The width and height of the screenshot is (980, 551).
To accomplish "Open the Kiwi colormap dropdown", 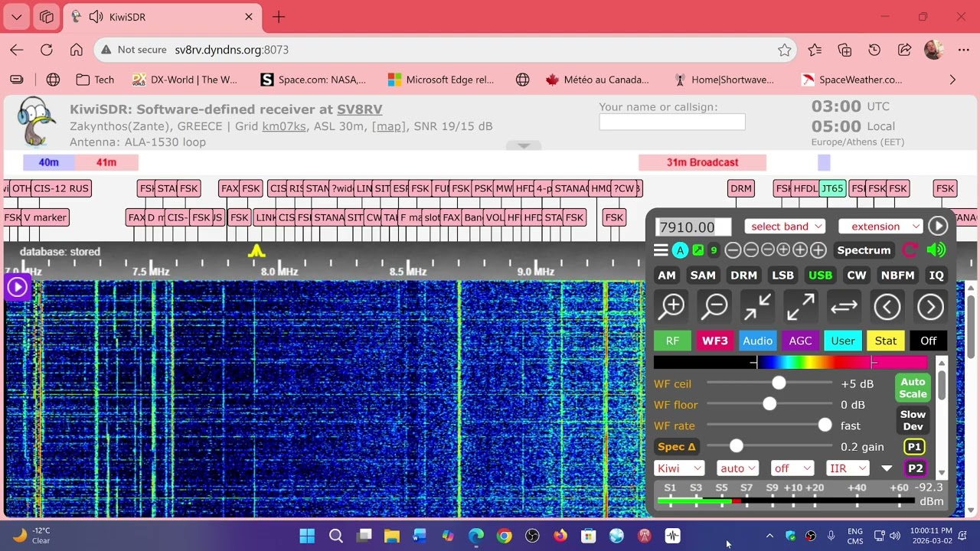I will (x=679, y=468).
